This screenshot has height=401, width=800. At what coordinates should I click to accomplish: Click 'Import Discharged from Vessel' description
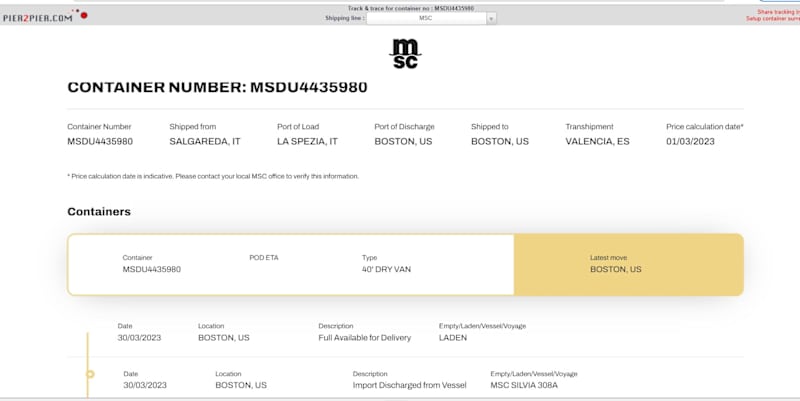pos(409,385)
